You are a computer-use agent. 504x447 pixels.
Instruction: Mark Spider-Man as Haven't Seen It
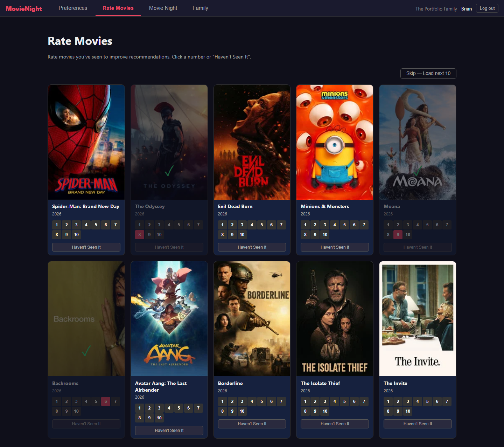(x=86, y=247)
